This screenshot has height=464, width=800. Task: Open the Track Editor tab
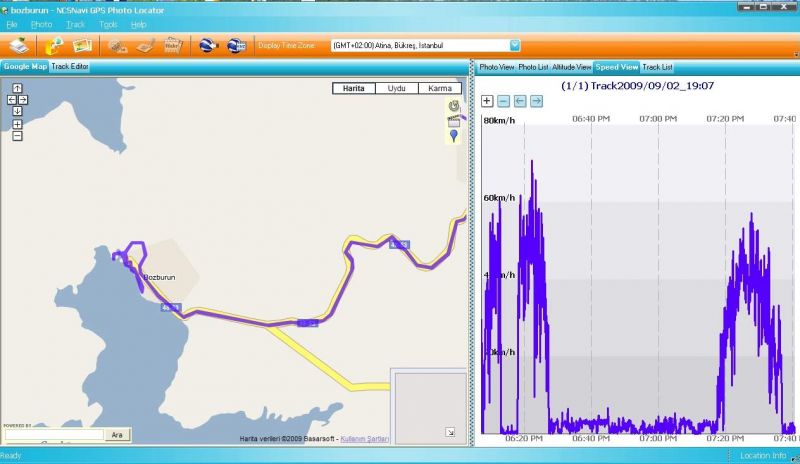(x=70, y=67)
